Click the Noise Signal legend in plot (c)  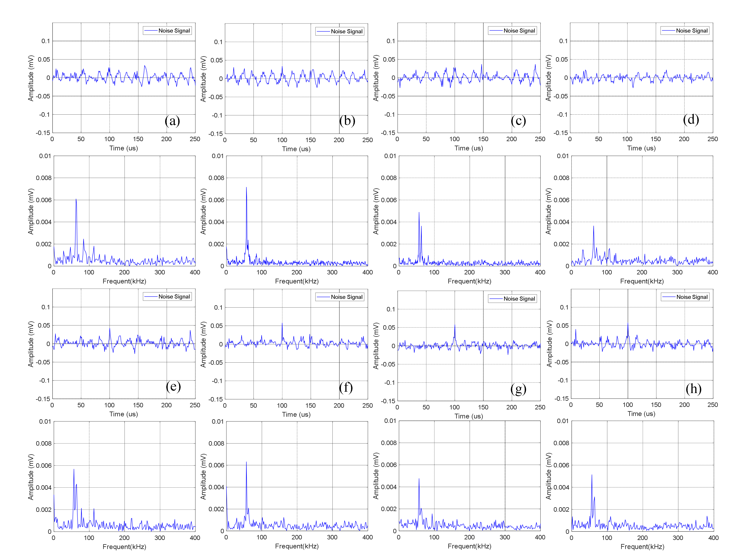tap(512, 31)
